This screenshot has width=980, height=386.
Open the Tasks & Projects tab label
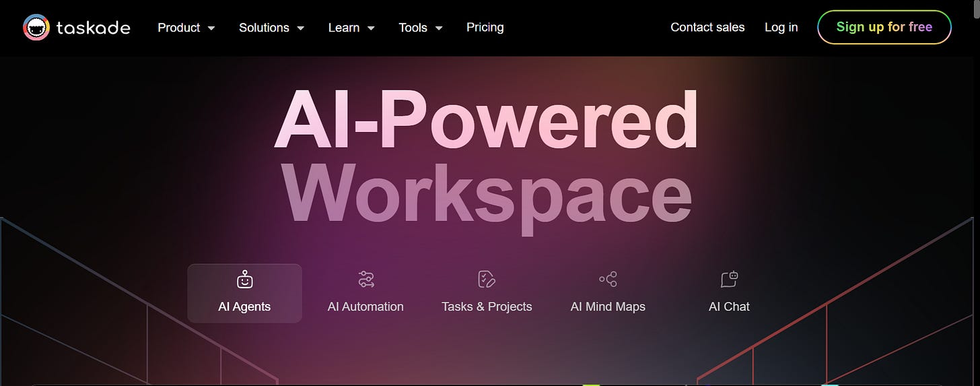[x=487, y=307]
